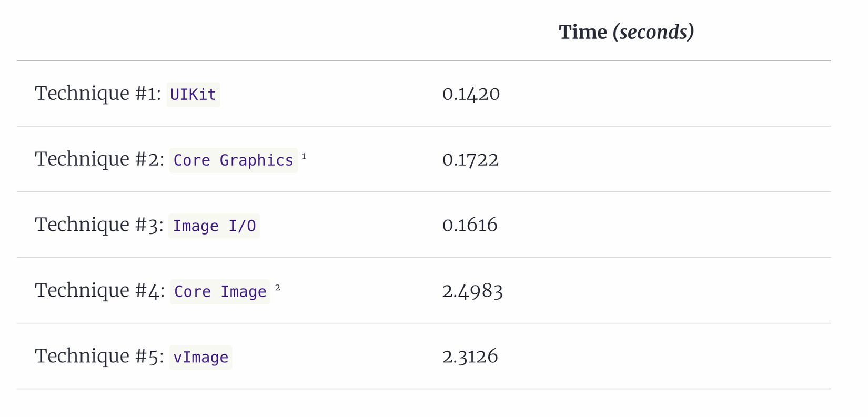868x417 pixels.
Task: Click the 0.1420 time value
Action: [x=471, y=94]
